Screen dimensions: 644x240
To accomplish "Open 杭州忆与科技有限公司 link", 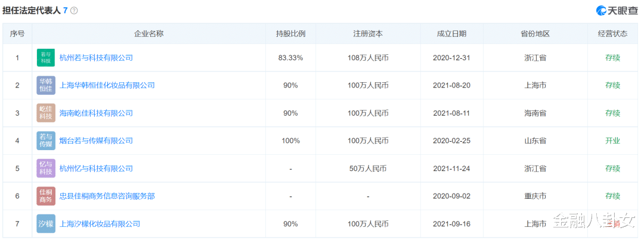I will point(96,169).
